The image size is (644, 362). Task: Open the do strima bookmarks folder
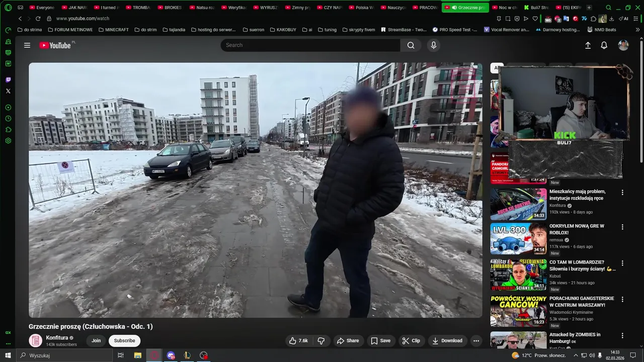point(30,30)
